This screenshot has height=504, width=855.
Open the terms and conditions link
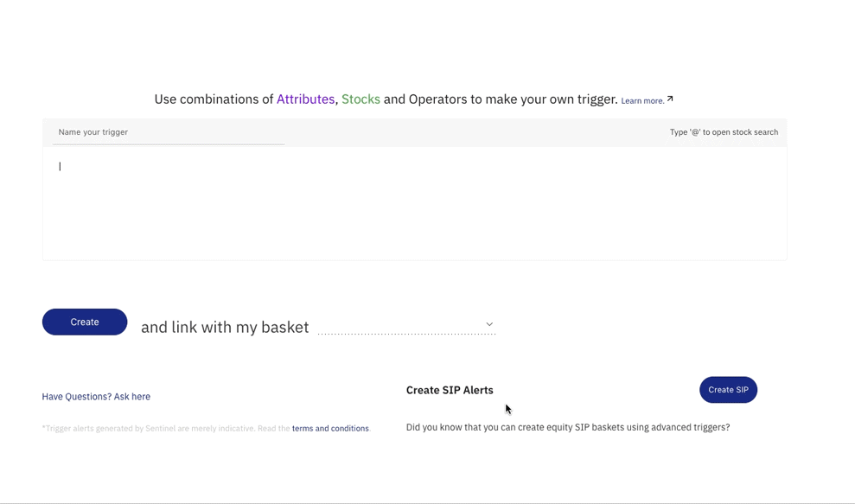(330, 428)
